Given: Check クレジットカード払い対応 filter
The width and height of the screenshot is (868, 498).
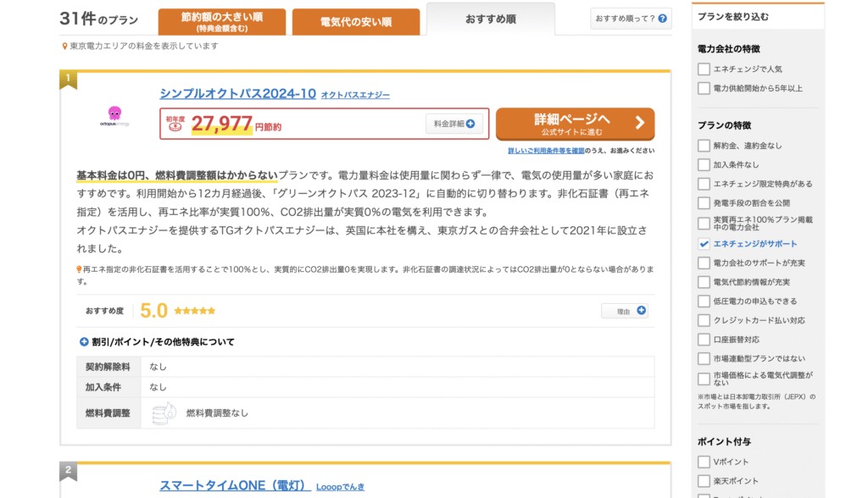Looking at the screenshot, I should [x=704, y=320].
